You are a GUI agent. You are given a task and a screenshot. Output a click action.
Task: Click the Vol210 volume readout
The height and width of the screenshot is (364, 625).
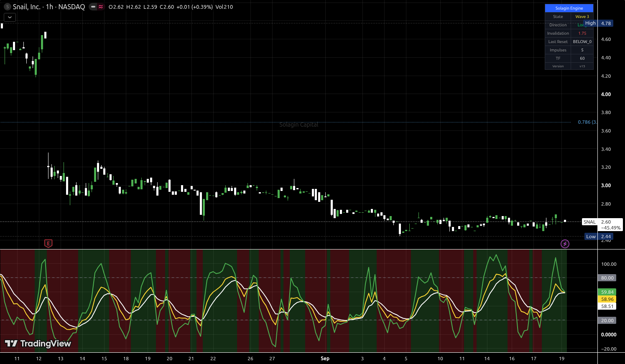point(224,7)
